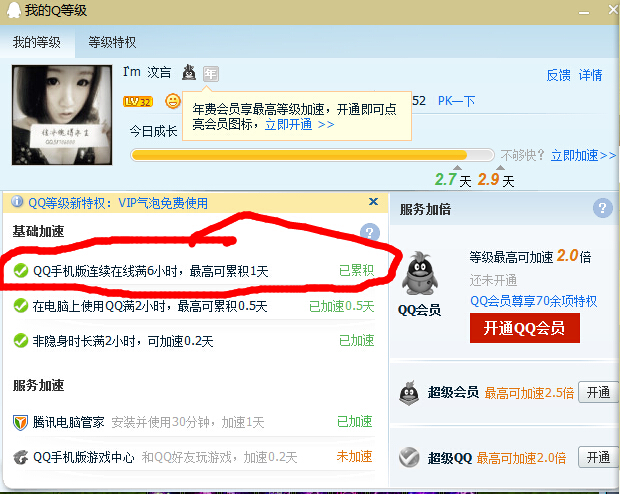620x494 pixels.
Task: Minimize the 我的Q等级 window
Action: tap(584, 12)
